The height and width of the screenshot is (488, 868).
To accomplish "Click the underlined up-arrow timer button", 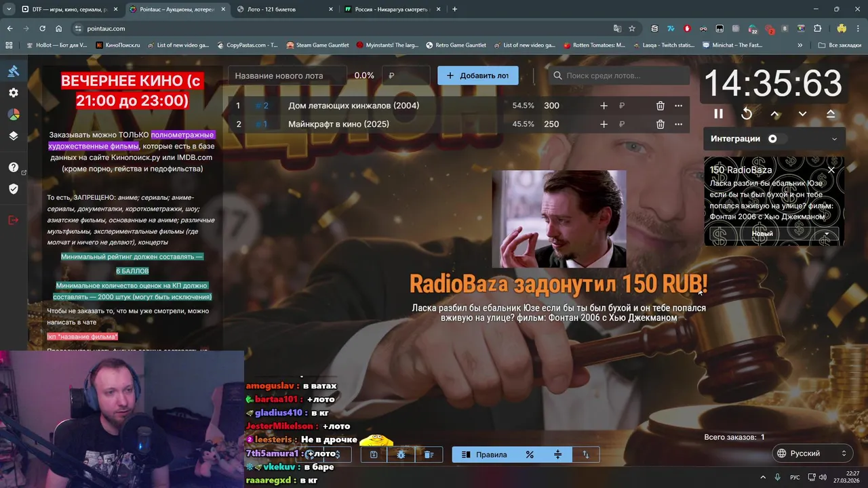I will (831, 114).
